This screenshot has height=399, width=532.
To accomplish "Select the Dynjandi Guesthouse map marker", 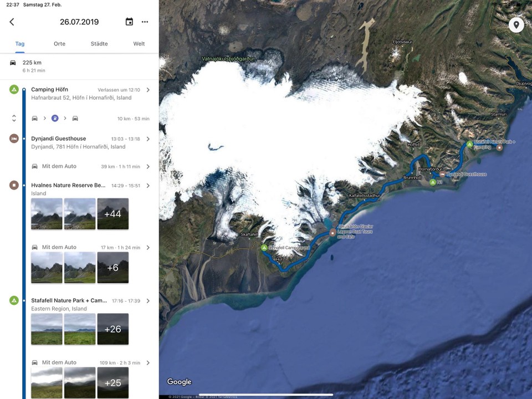I will 442,174.
